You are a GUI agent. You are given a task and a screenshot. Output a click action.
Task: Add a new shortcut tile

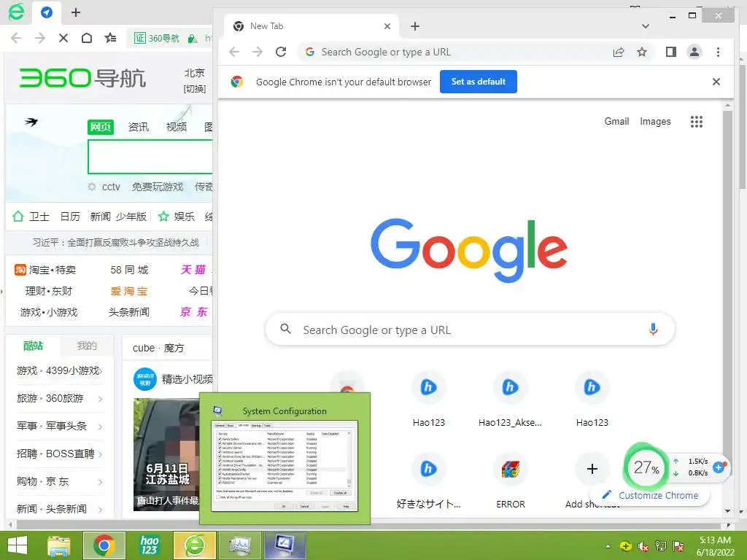[592, 469]
